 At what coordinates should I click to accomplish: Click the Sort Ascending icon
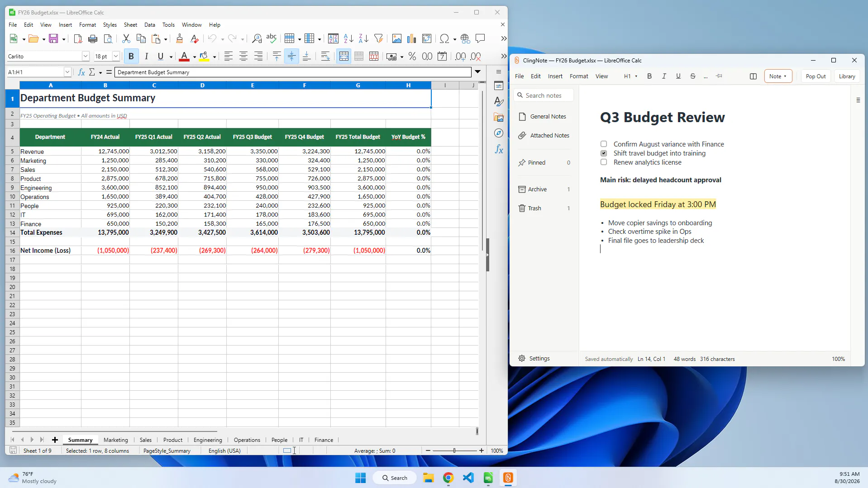(x=348, y=38)
